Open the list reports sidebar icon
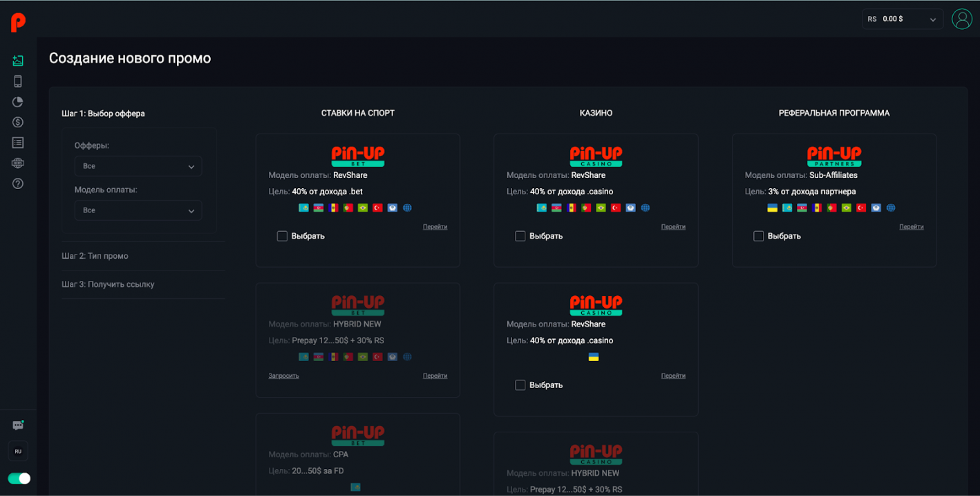Image resolution: width=980 pixels, height=496 pixels. pos(18,143)
